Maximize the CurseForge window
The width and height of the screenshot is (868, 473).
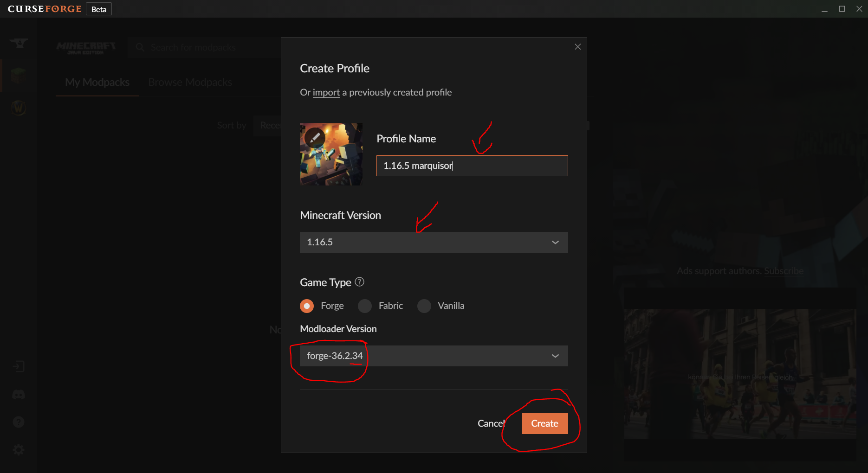pos(842,9)
